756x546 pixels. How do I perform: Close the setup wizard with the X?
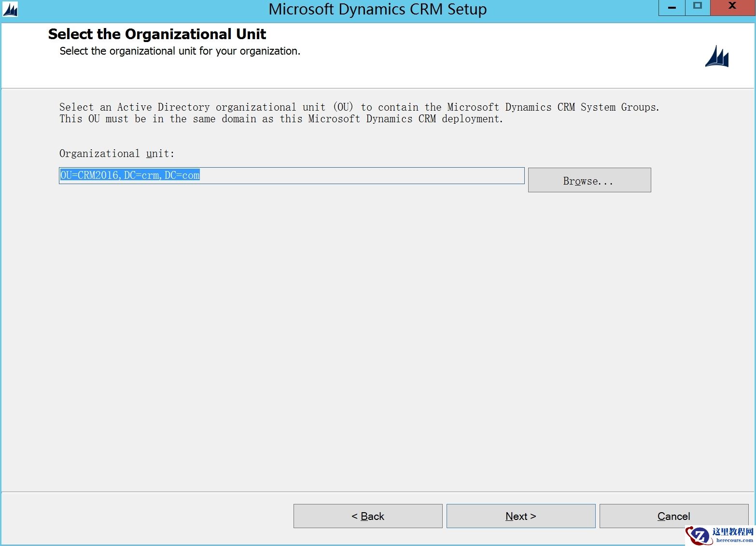(x=732, y=7)
